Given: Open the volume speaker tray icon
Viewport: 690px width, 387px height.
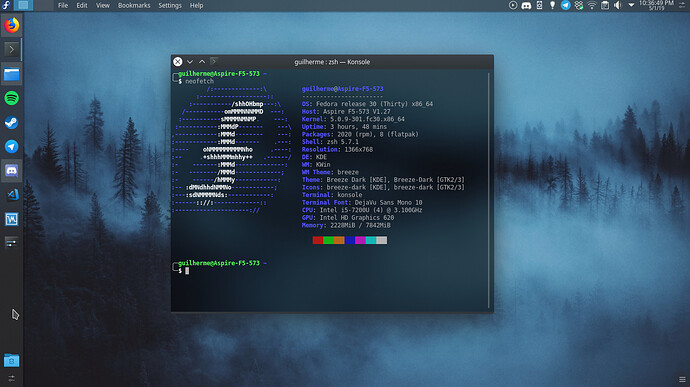Looking at the screenshot, I should point(618,5).
